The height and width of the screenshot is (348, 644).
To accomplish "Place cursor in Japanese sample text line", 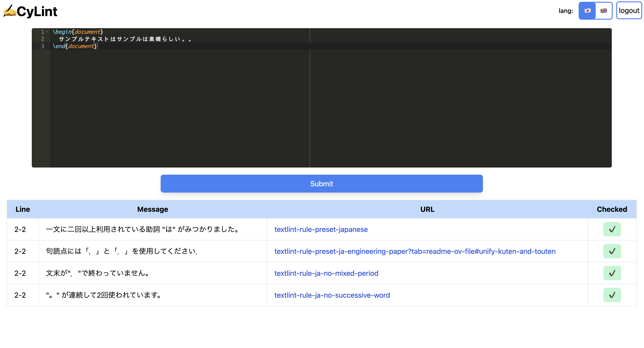I will coord(125,39).
